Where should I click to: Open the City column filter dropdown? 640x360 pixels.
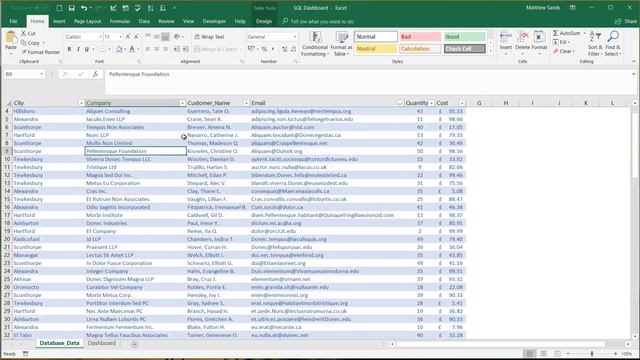tap(81, 103)
